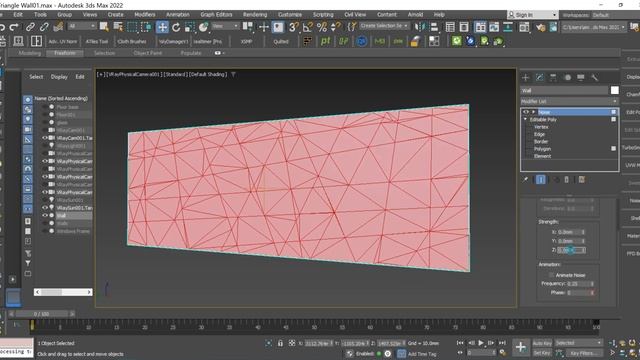
Task: Select the Move tool in the toolbar
Action: coord(162,27)
